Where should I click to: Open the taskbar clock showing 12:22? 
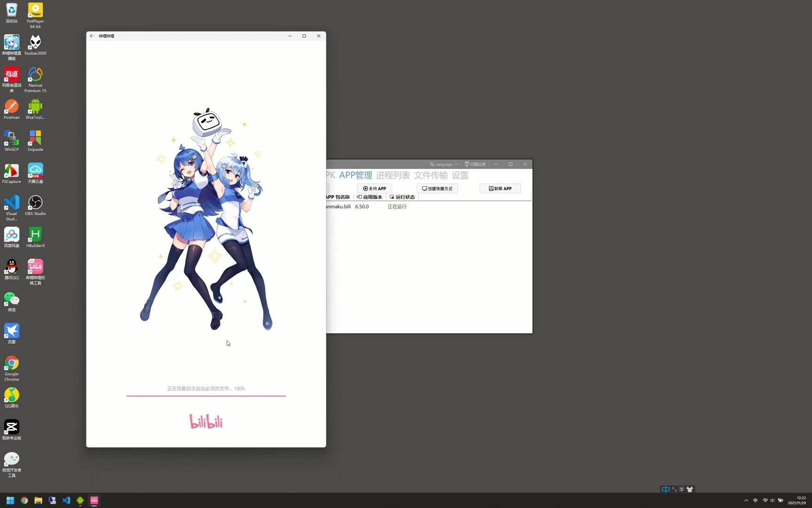click(797, 500)
